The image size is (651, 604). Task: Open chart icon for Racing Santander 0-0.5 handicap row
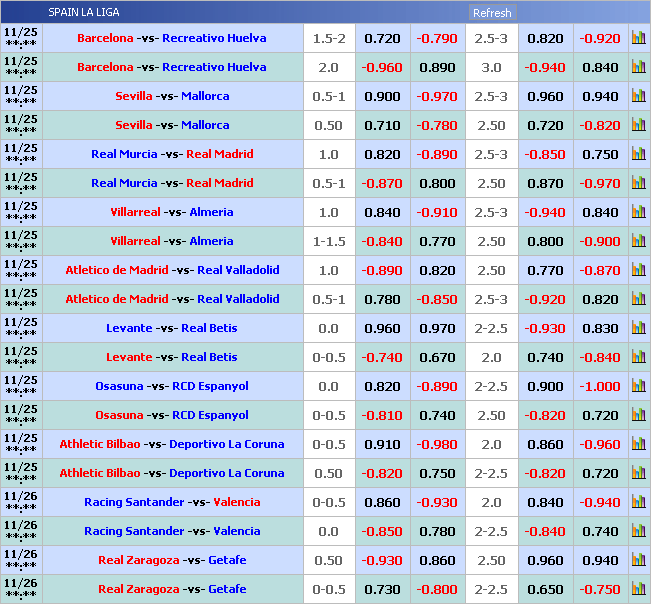click(x=638, y=502)
